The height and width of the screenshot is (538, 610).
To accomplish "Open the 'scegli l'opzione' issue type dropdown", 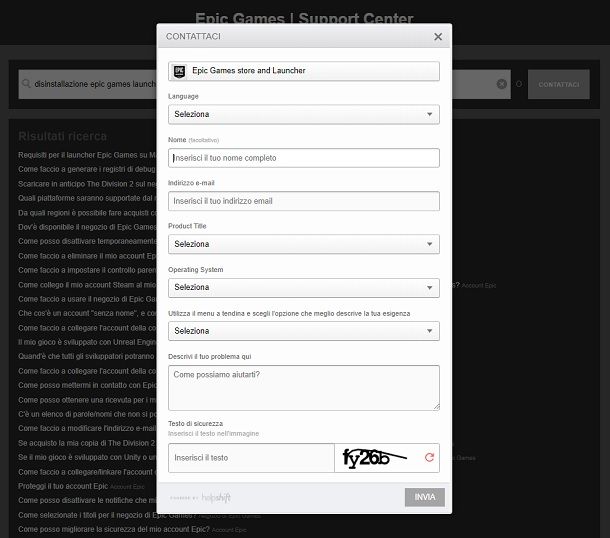I will (x=304, y=331).
